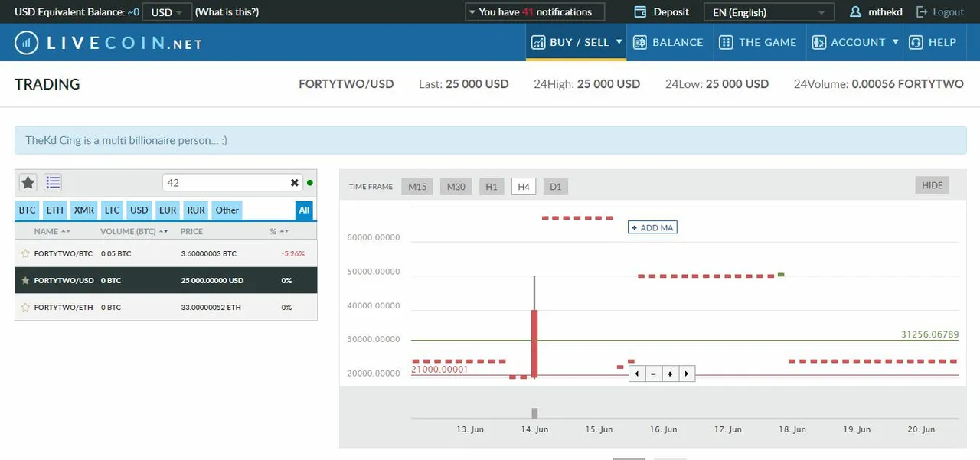Click the 25 000.00000 USD price cell
The image size is (980, 460).
[x=212, y=281]
